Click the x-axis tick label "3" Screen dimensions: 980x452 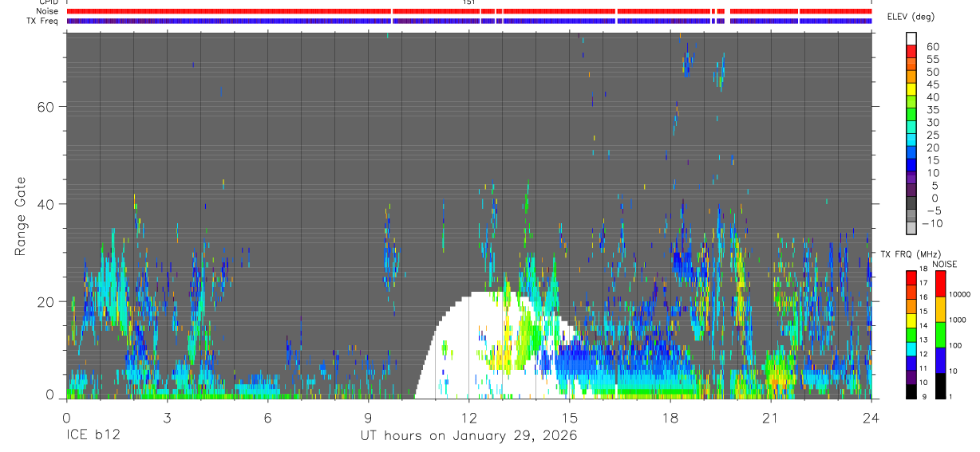[x=167, y=417]
